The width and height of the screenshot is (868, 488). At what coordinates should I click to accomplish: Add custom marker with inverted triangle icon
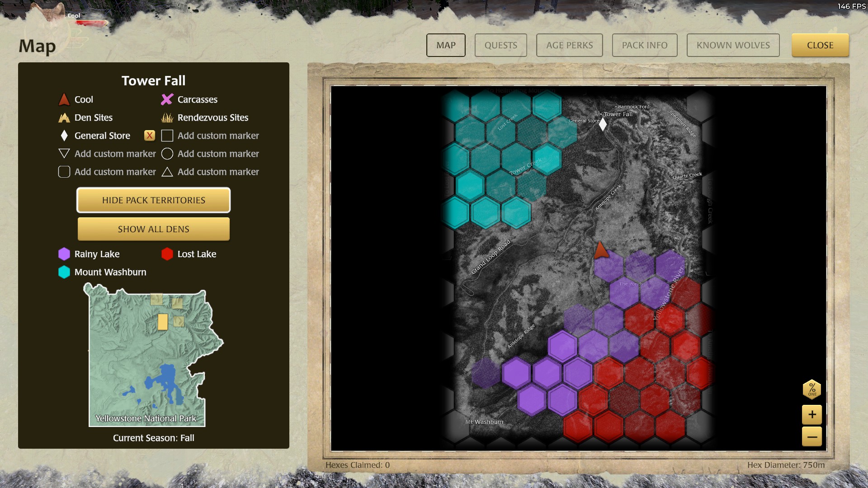(x=64, y=154)
